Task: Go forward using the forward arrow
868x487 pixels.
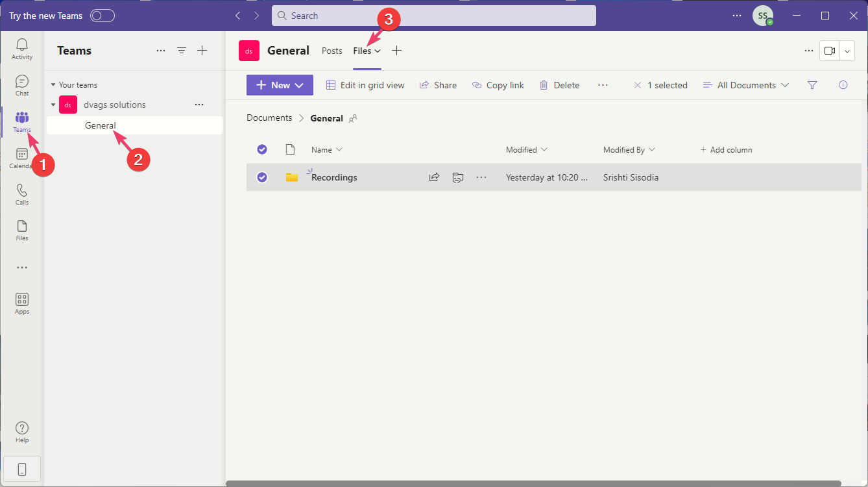Action: coord(257,16)
